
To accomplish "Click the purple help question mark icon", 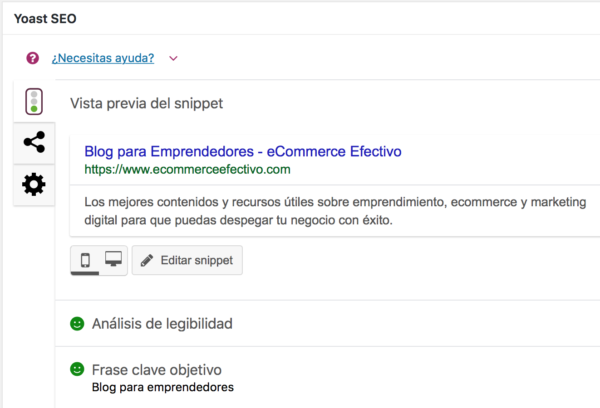I will pos(33,58).
